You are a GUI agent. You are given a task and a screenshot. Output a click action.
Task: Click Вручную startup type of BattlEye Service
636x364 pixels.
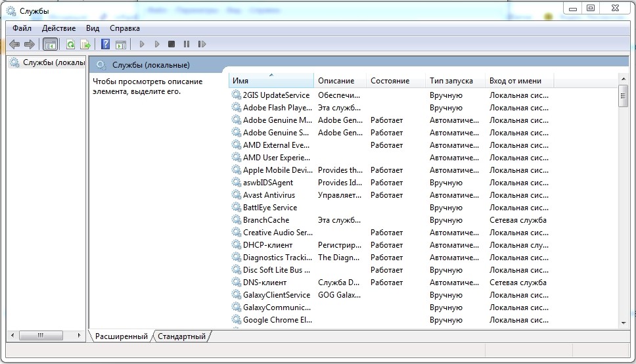pos(445,208)
